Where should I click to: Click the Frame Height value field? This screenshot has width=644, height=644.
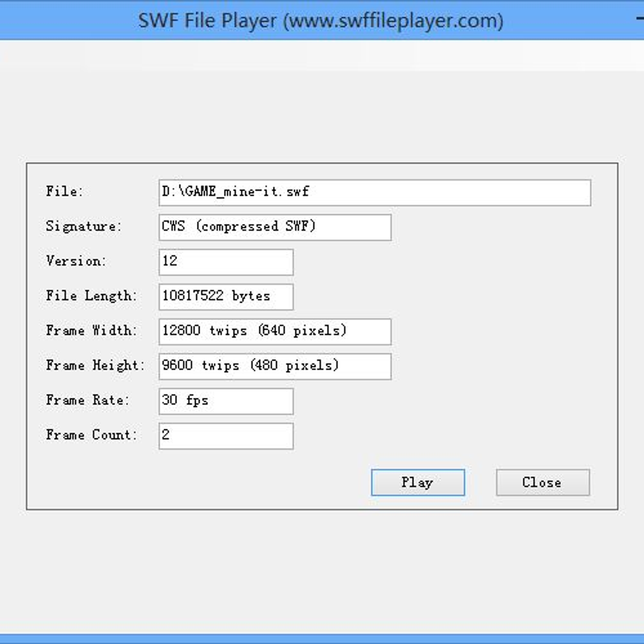click(275, 366)
